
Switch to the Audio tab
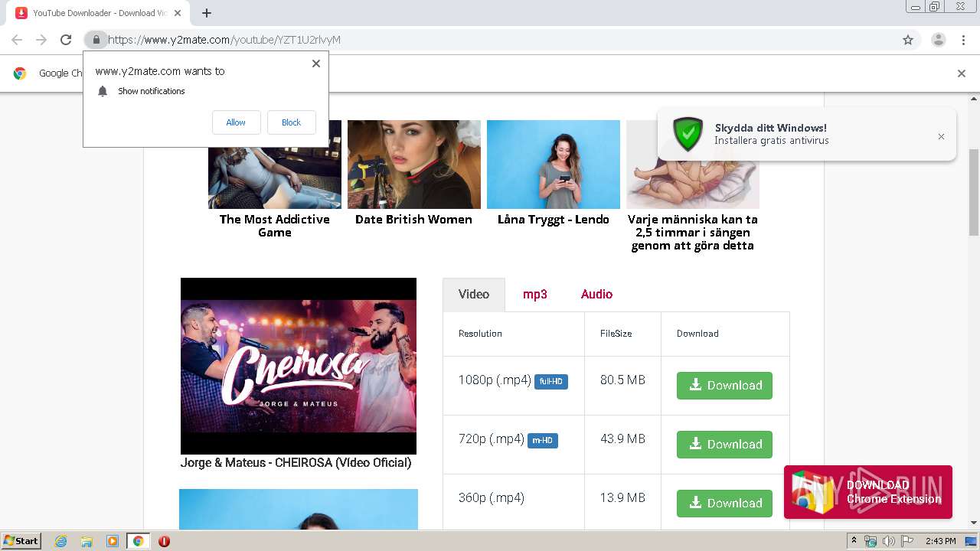[596, 295]
